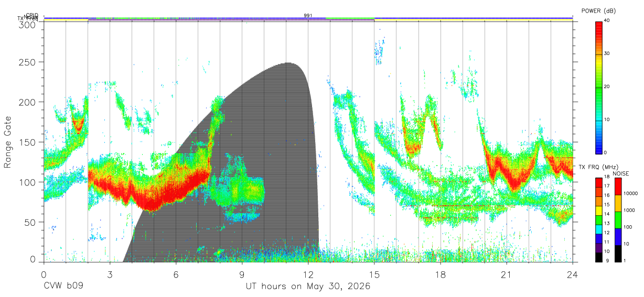The width and height of the screenshot is (644, 297).
Task: Select the 1 label on noise scale
Action: tap(625, 261)
